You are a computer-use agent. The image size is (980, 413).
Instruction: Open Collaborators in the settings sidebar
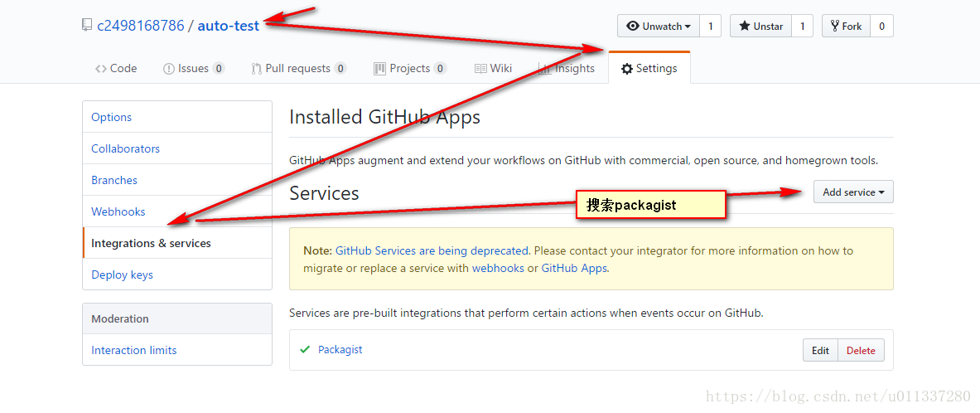point(177,148)
